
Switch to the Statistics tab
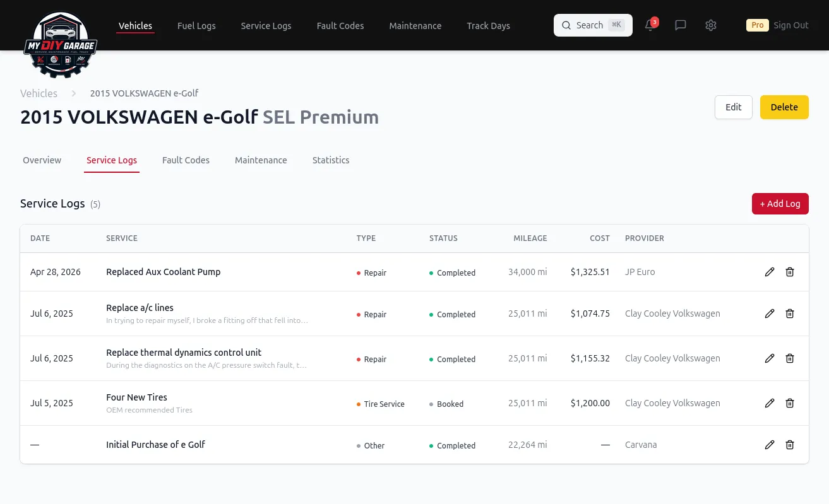point(331,160)
